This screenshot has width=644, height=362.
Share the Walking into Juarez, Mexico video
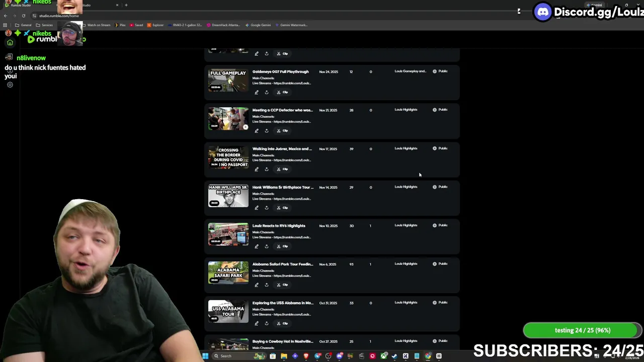click(x=267, y=169)
